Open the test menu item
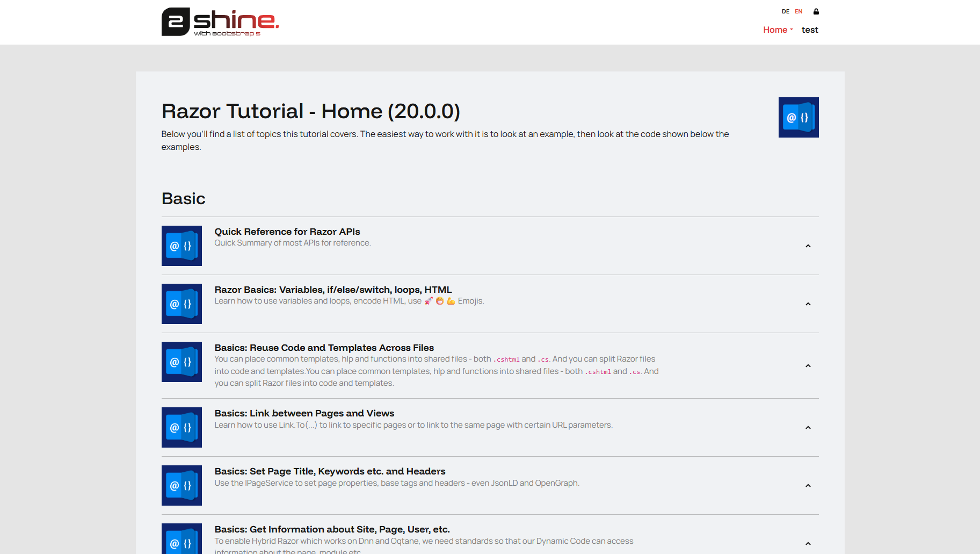 809,30
